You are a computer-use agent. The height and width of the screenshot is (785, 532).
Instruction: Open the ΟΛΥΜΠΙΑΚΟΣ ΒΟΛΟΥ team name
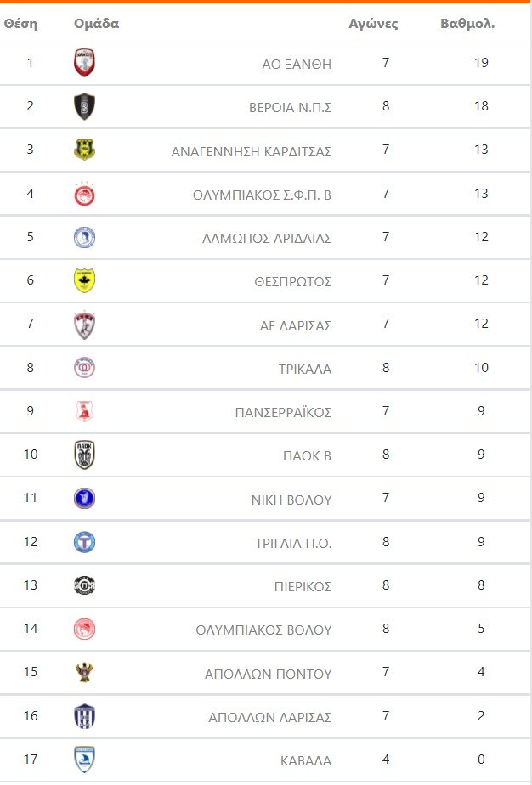(x=263, y=630)
